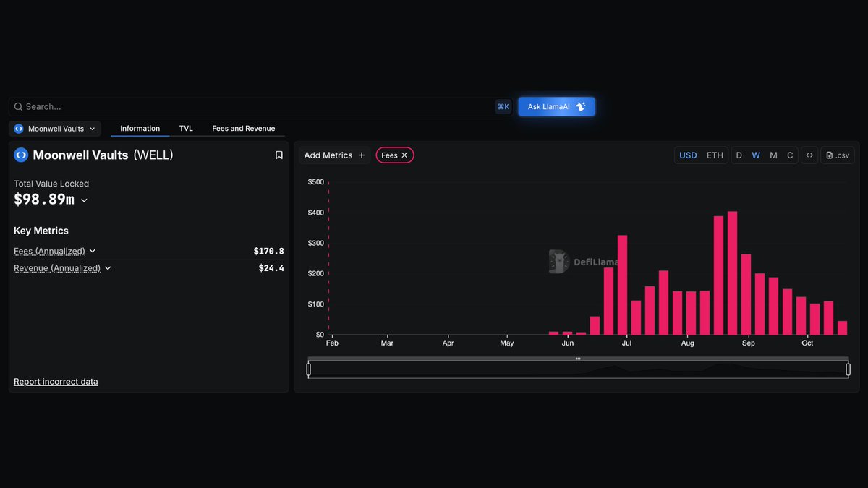The width and height of the screenshot is (868, 488).
Task: Click the $170.8 fees value
Action: click(x=268, y=251)
